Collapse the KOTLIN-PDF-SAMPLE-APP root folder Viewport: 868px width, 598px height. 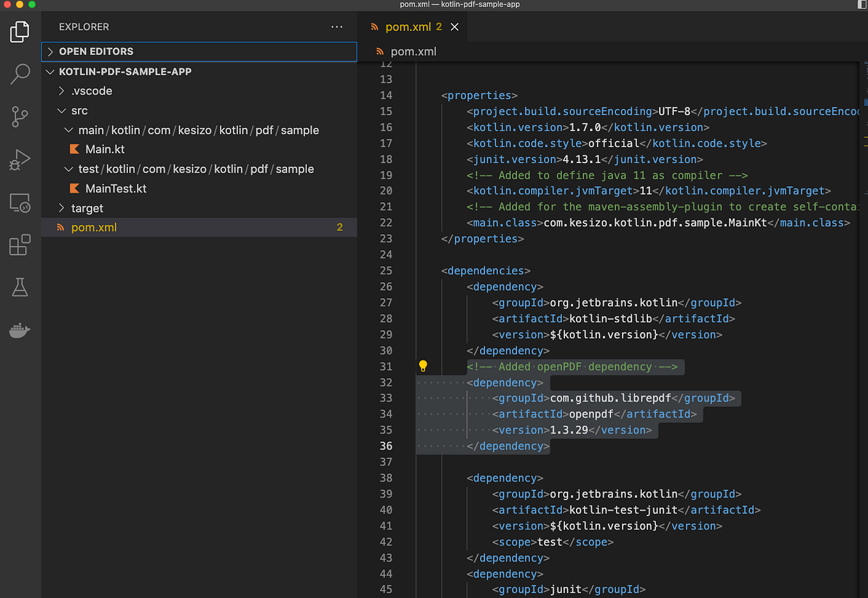click(x=125, y=72)
